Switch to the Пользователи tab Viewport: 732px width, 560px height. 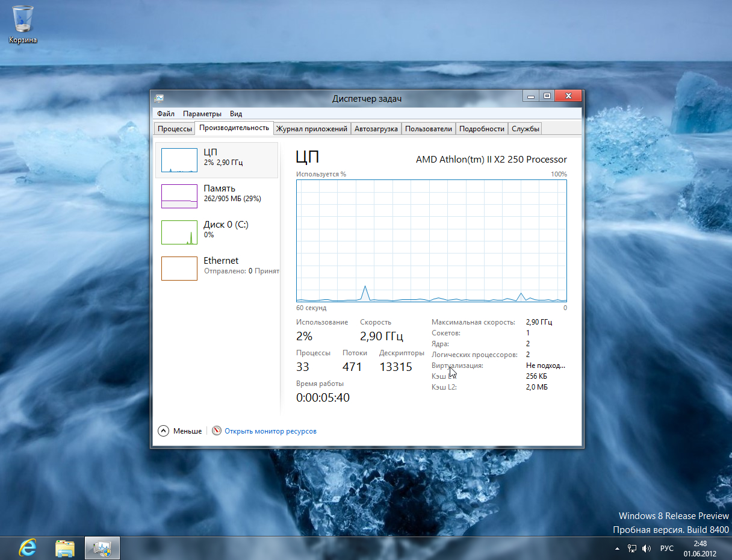click(x=429, y=129)
